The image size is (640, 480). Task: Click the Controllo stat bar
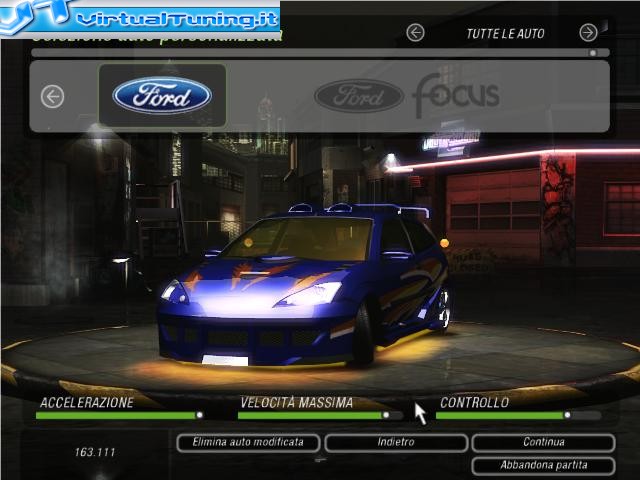click(x=518, y=416)
